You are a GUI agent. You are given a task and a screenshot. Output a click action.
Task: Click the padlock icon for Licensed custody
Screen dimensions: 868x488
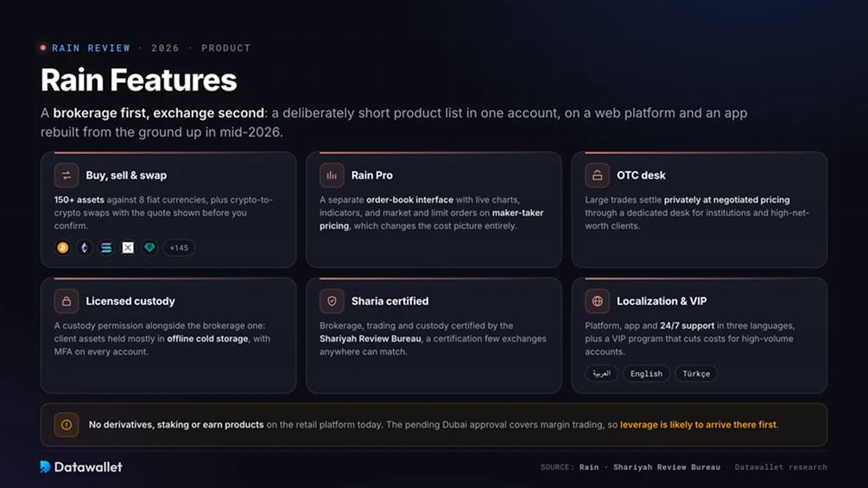(67, 301)
